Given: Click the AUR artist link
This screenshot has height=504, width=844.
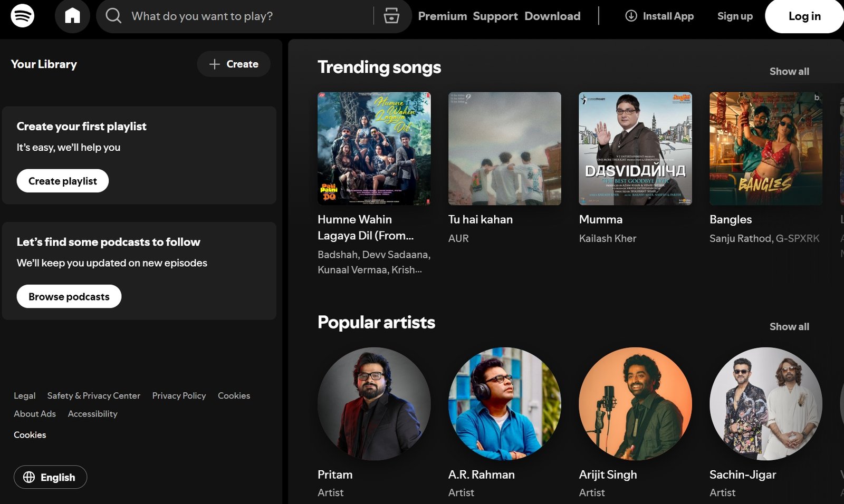Looking at the screenshot, I should coord(458,238).
